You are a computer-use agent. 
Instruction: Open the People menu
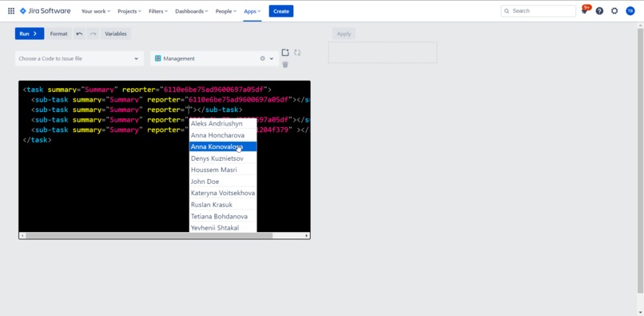(x=226, y=11)
